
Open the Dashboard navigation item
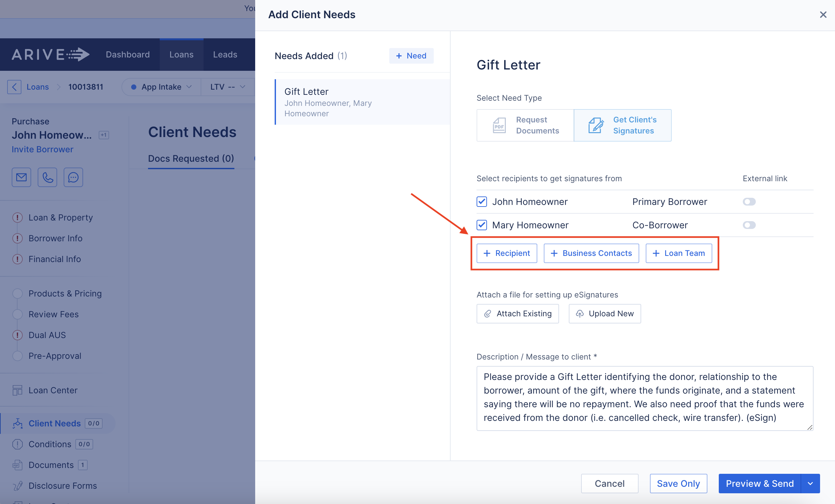tap(127, 55)
